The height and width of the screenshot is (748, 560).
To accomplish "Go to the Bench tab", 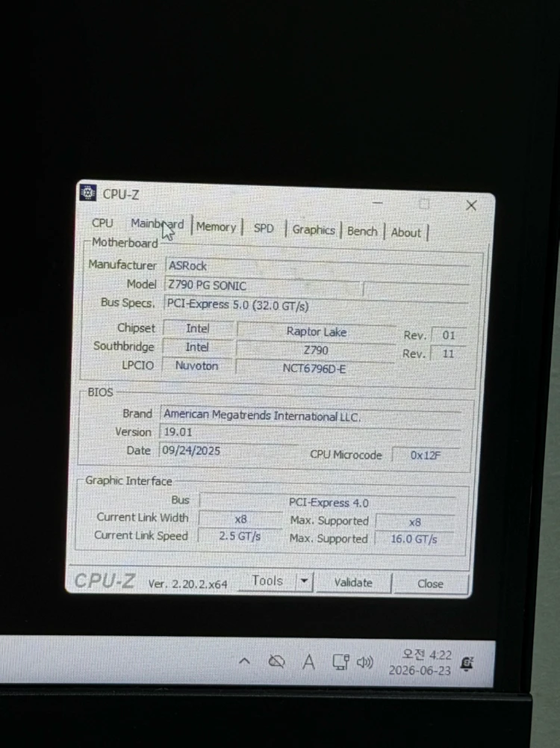I will coord(362,232).
